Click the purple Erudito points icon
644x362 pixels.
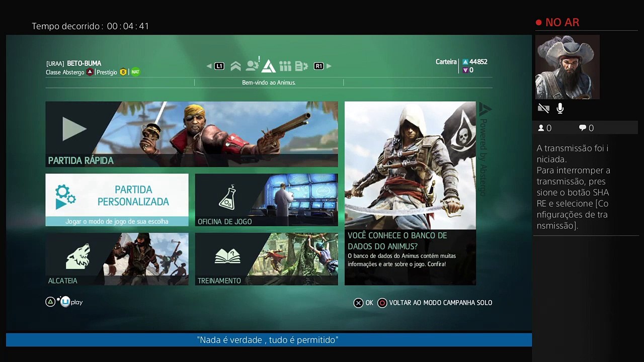pos(465,70)
